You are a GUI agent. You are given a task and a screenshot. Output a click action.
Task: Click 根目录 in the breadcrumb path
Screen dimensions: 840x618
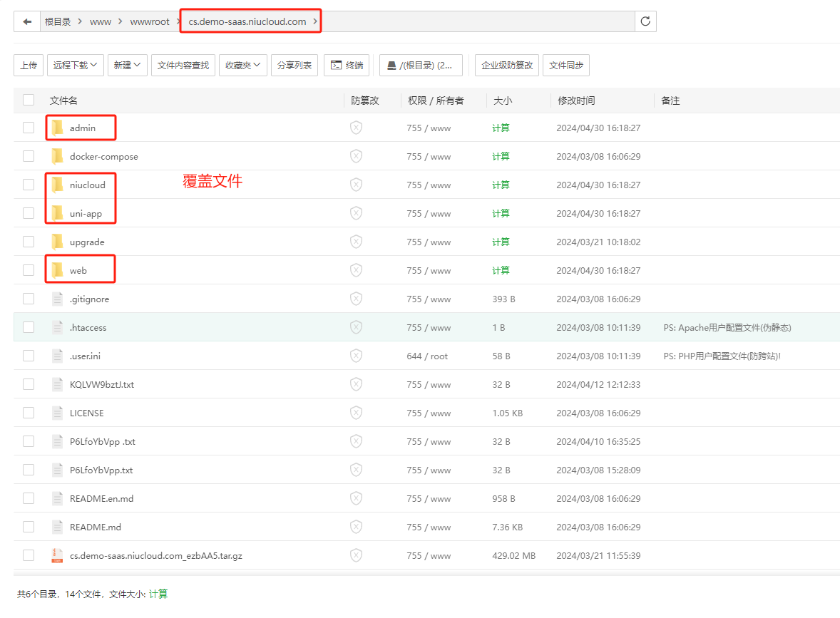tap(58, 21)
